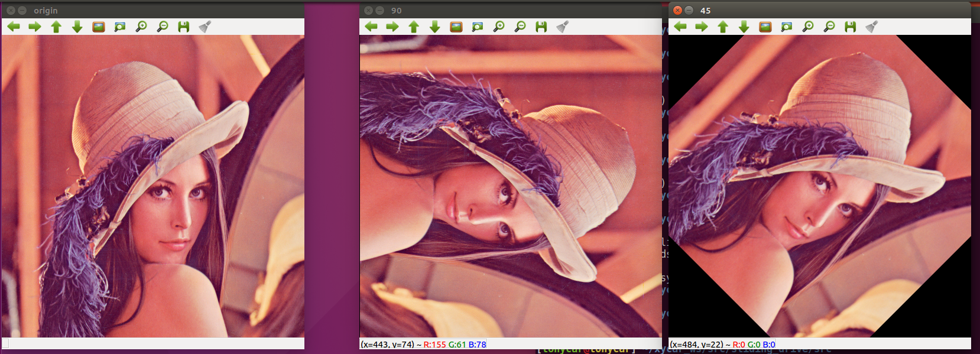Zoom out on the 45 window image
The height and width of the screenshot is (354, 980).
829,27
